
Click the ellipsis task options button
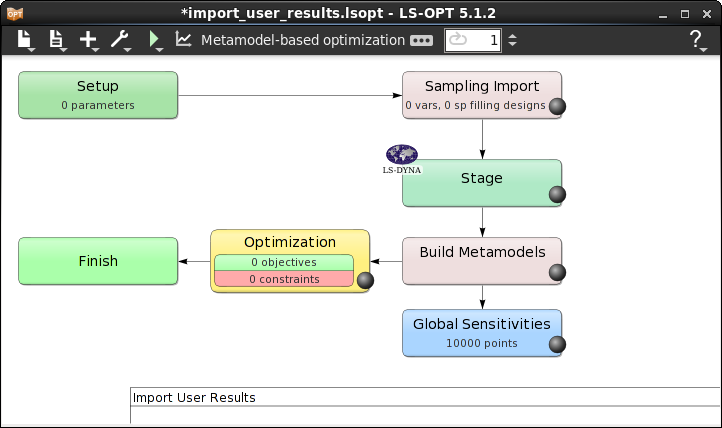[x=421, y=40]
